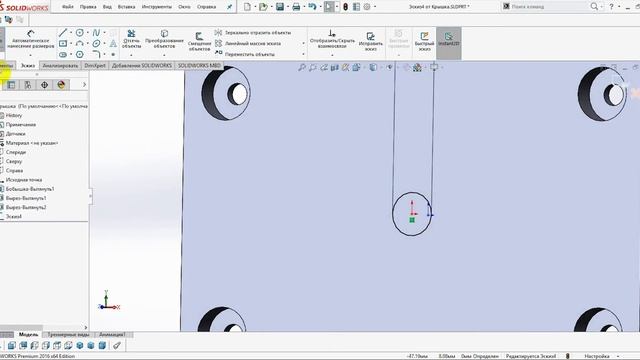Viewport: 640px width, 360px height.
Task: Click the Rebuild traffic-light icon
Action: (345, 7)
